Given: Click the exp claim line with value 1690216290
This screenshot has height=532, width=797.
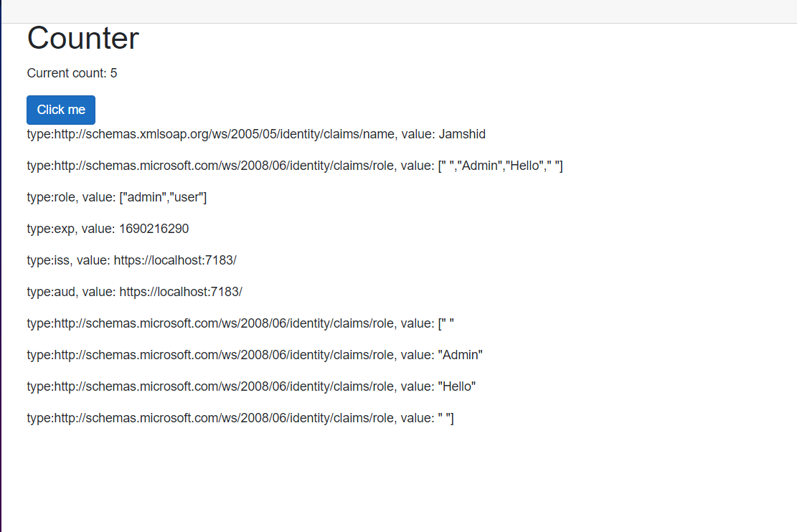Looking at the screenshot, I should point(108,229).
